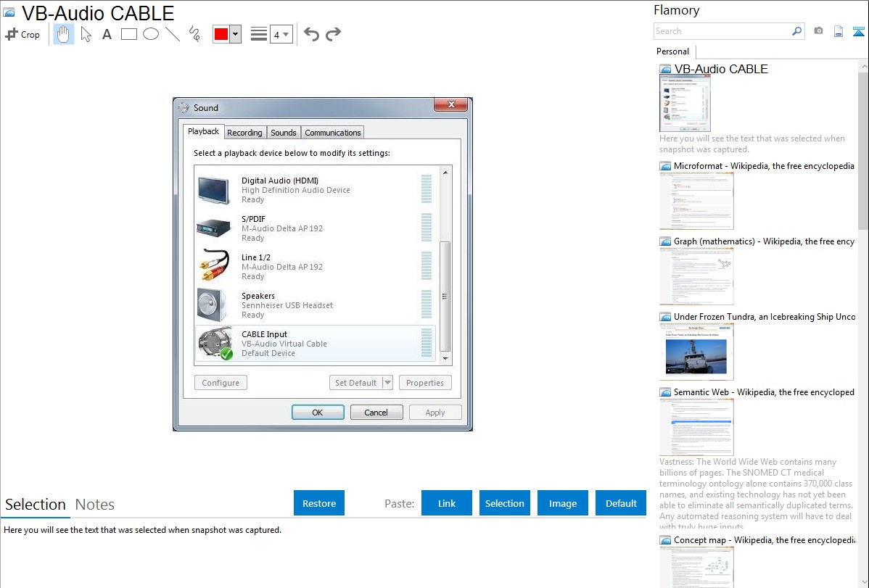The height and width of the screenshot is (588, 869).
Task: Click the HDMI monitor device icon
Action: point(213,190)
